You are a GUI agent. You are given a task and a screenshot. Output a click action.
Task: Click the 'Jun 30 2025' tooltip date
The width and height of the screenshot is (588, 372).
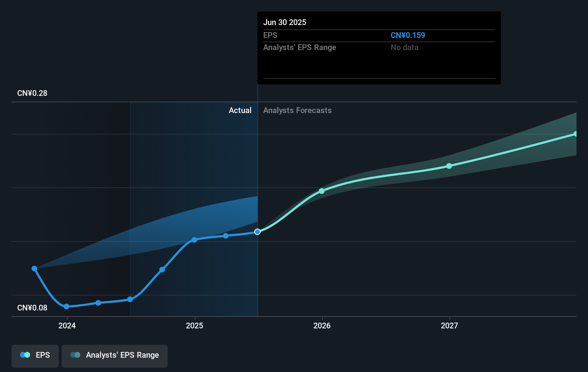(285, 23)
